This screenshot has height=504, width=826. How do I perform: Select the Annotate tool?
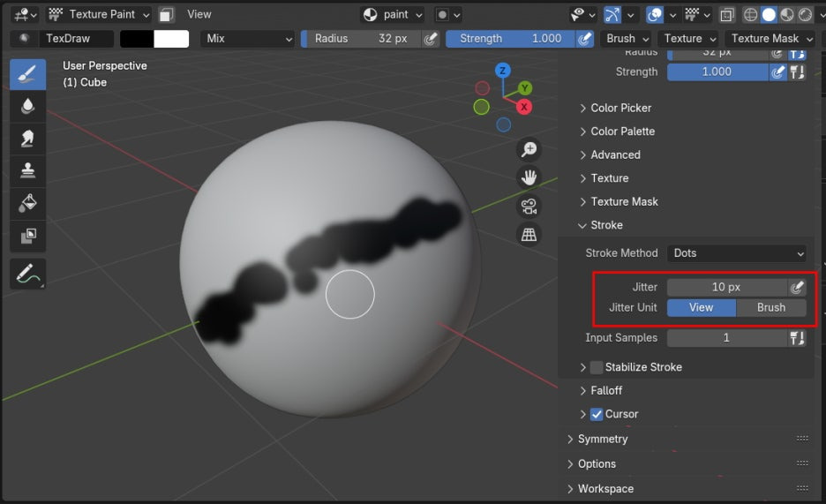pyautogui.click(x=27, y=274)
